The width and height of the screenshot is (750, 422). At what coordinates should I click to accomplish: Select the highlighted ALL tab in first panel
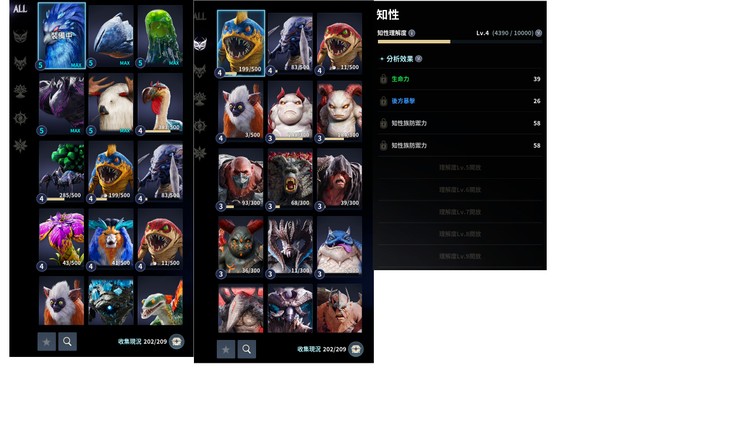coord(20,9)
